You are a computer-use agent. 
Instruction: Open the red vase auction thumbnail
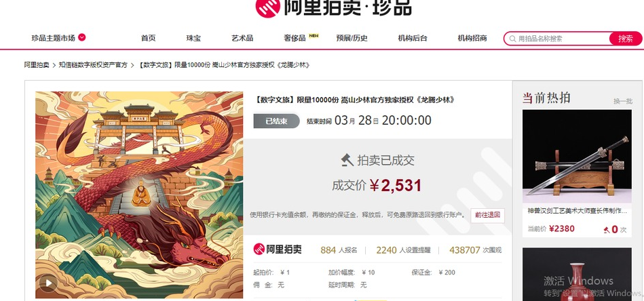[577, 274]
